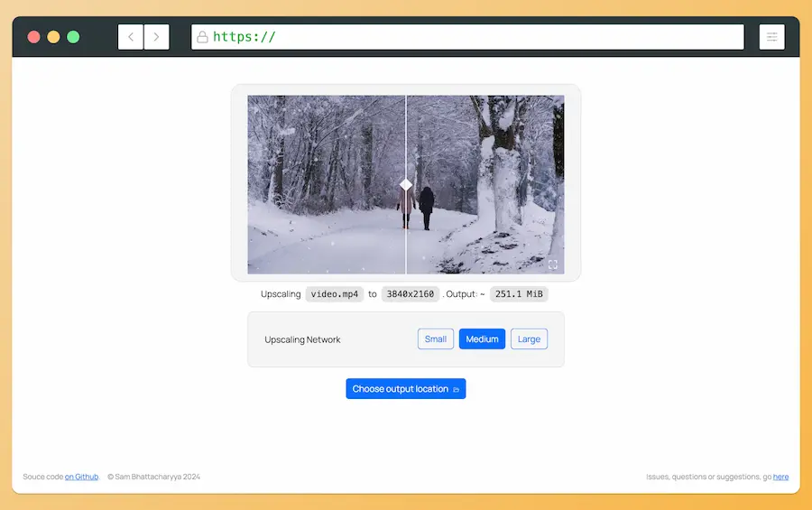Image resolution: width=812 pixels, height=510 pixels.
Task: Close the window with the red button
Action: click(x=33, y=37)
